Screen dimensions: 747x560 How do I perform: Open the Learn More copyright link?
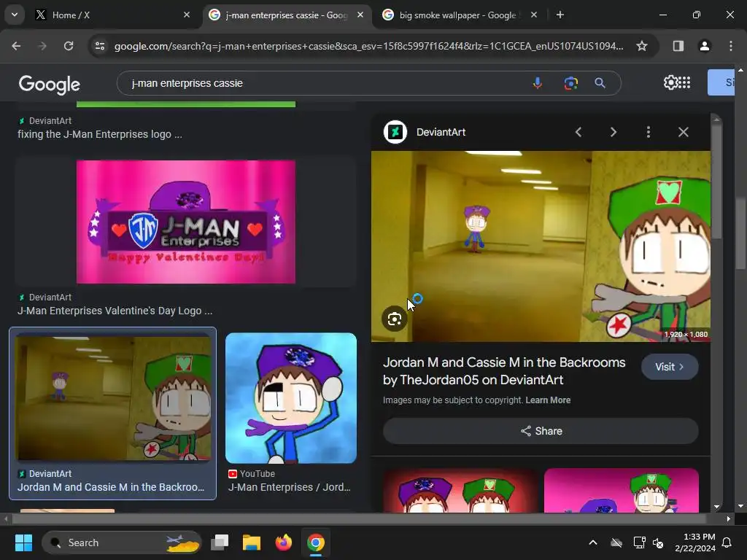(x=548, y=400)
